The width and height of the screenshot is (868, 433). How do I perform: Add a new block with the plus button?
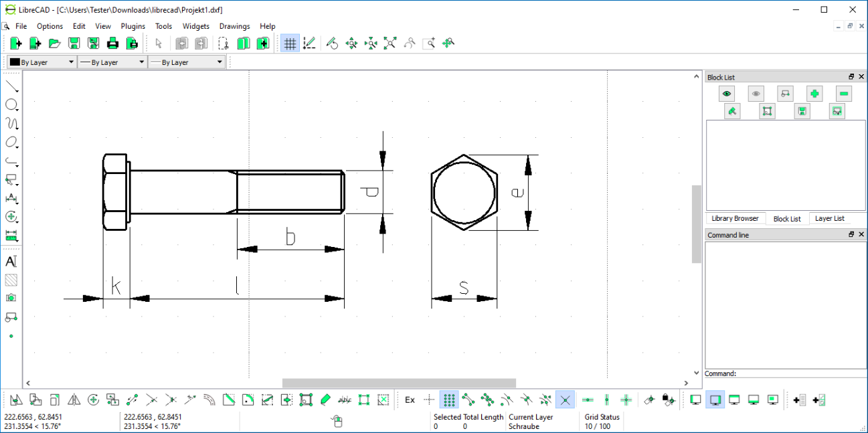tap(814, 94)
